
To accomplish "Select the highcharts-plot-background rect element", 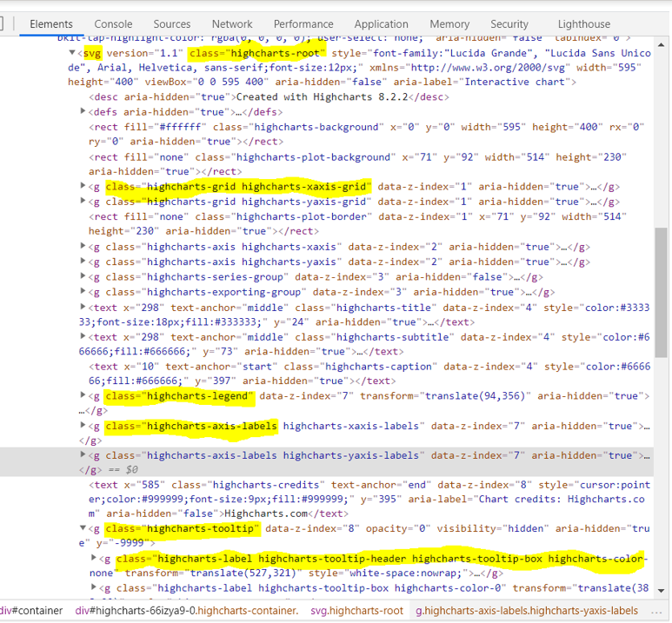I will point(358,164).
